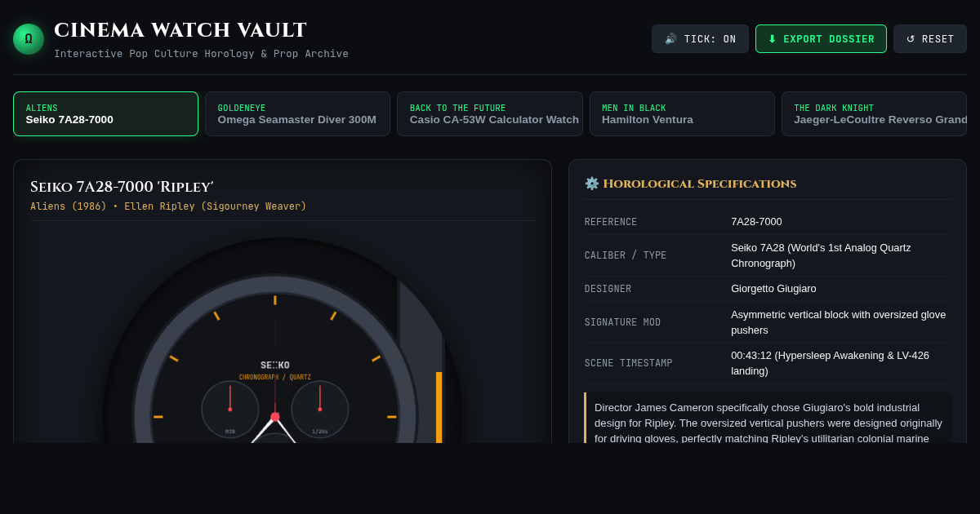Viewport: 980px width, 514px height.
Task: Click the Cinema Watch Vault title
Action: click(x=180, y=30)
